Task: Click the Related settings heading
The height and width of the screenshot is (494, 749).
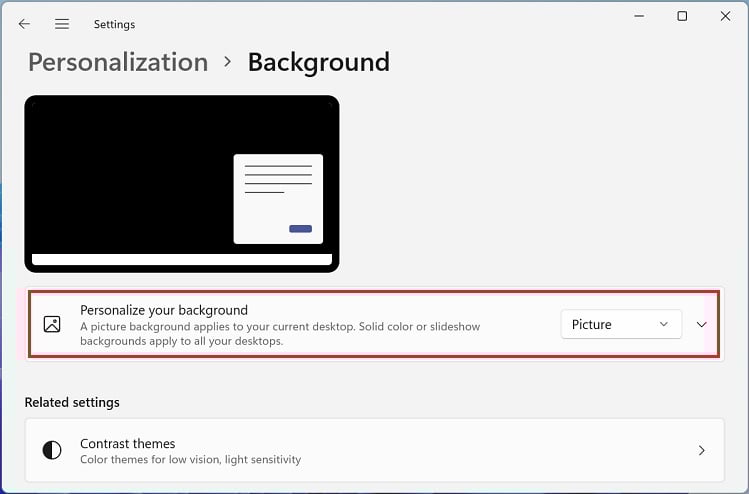Action: 72,402
